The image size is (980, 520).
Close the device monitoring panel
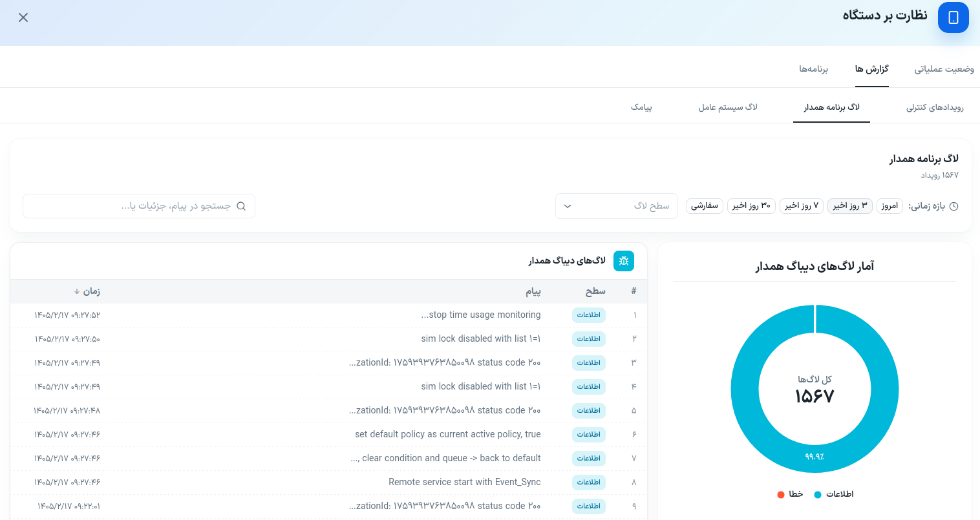(23, 17)
